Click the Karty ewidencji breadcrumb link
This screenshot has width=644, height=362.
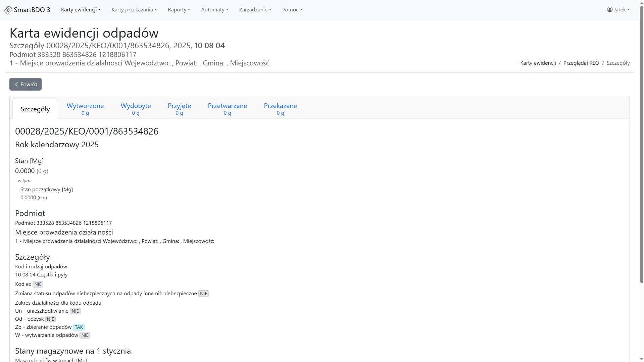point(538,63)
